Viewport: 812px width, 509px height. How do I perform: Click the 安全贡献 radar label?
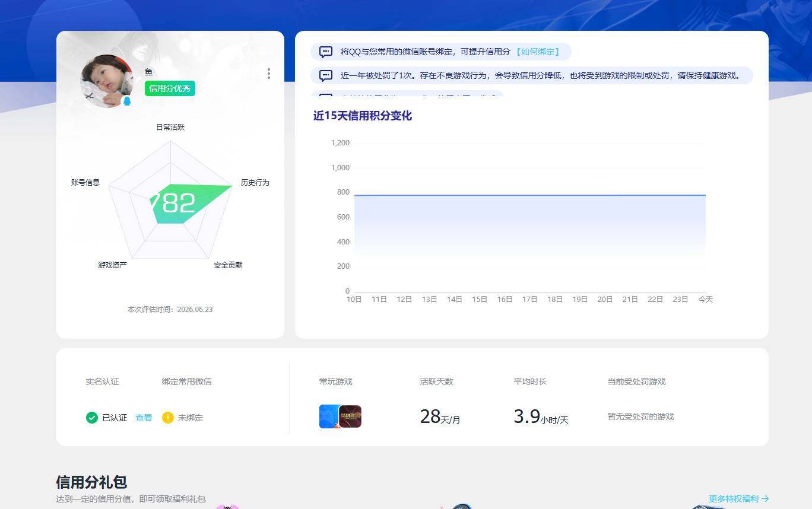point(229,265)
